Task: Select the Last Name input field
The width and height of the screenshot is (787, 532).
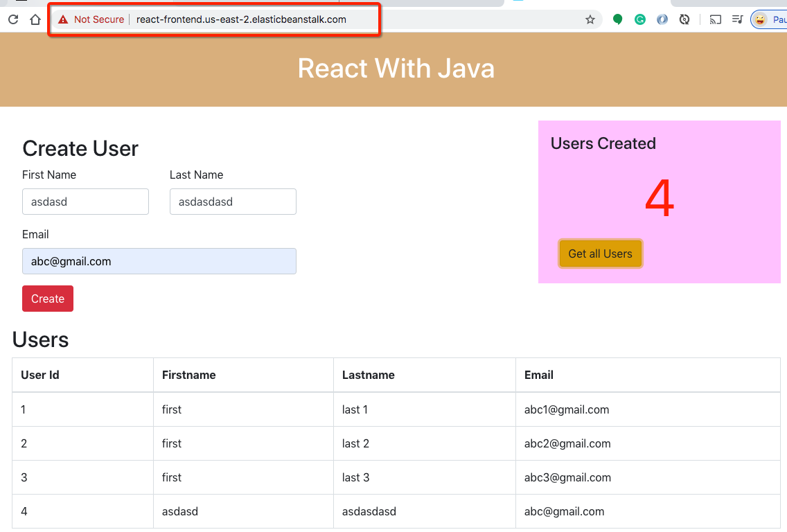Action: pos(233,202)
